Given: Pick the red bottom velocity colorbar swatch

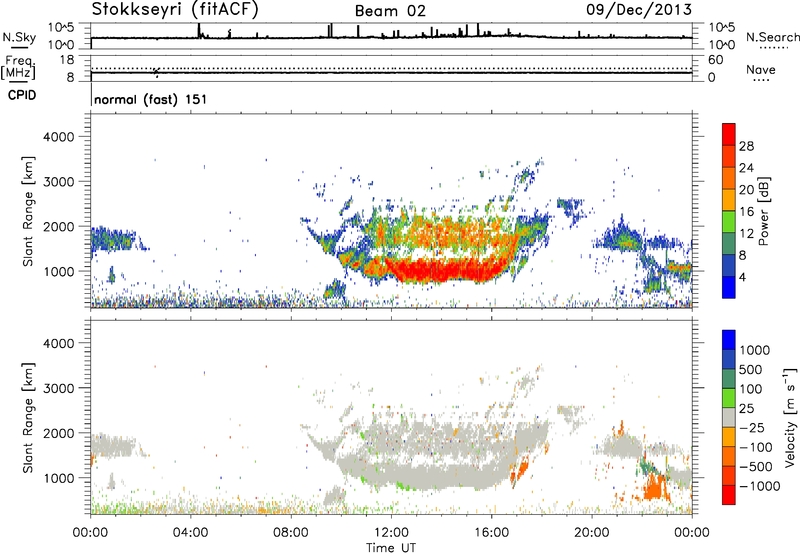Looking at the screenshot, I should pyautogui.click(x=729, y=495).
